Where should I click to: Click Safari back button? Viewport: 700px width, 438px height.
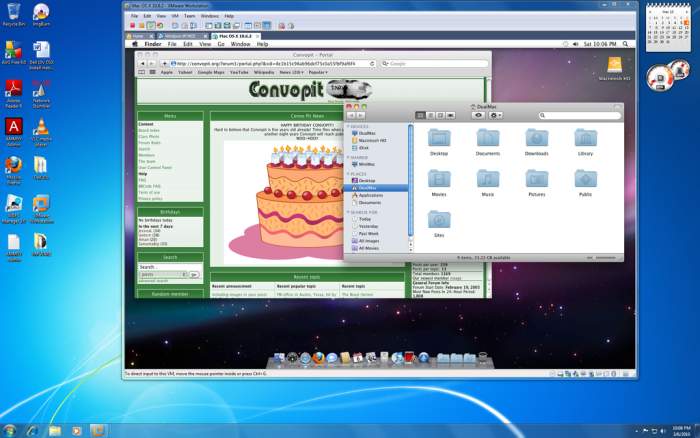click(143, 64)
